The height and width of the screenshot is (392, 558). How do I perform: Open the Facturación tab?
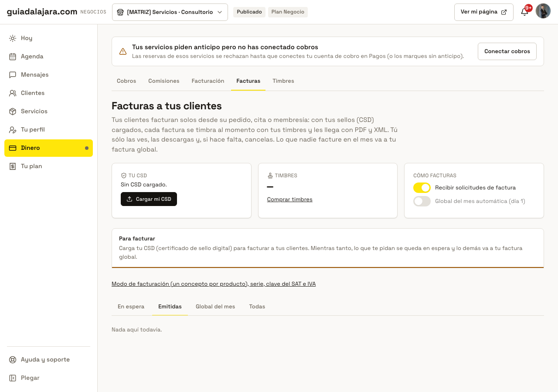pos(208,81)
